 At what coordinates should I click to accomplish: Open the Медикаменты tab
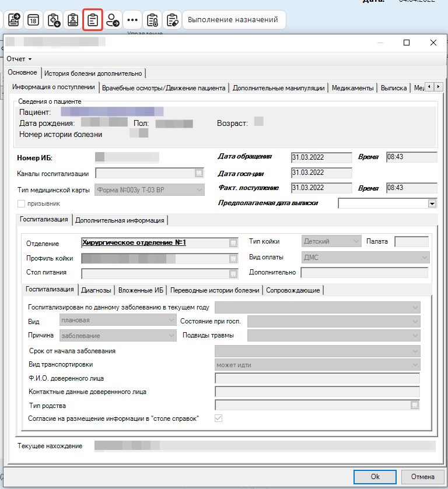[352, 88]
